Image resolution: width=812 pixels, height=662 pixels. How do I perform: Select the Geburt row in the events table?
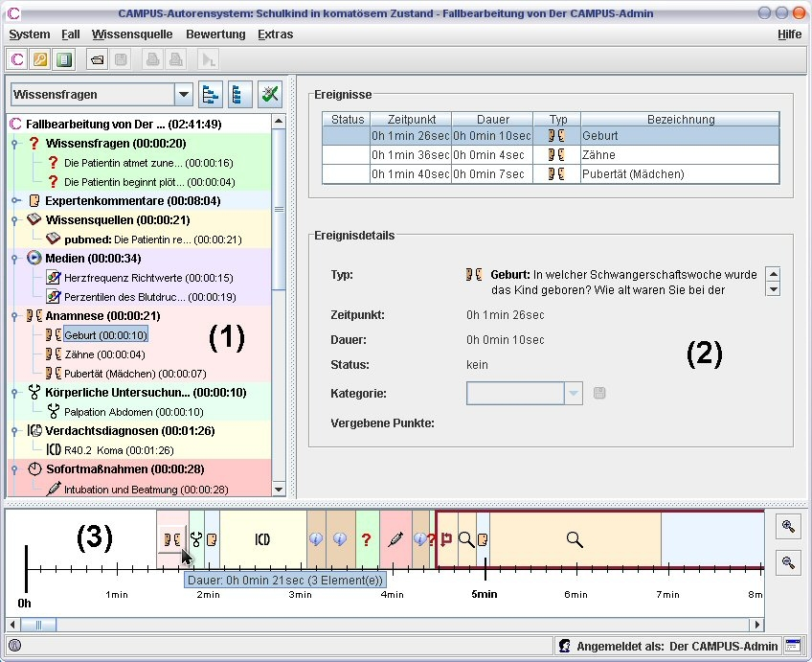551,136
